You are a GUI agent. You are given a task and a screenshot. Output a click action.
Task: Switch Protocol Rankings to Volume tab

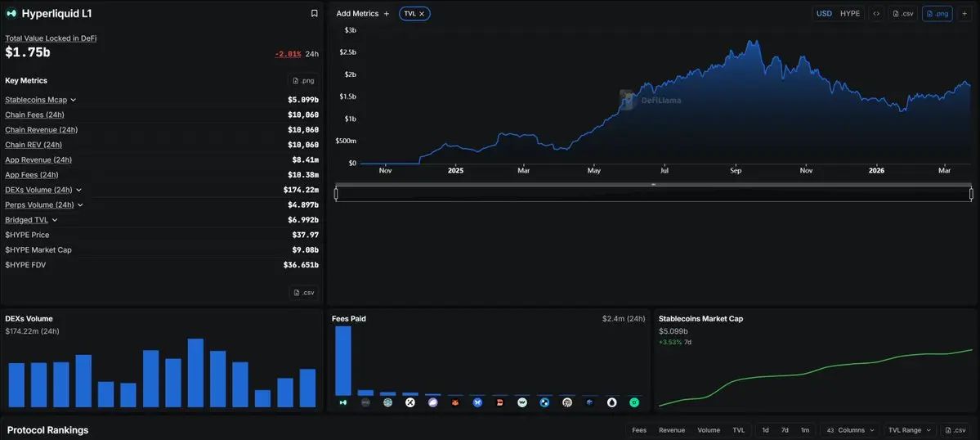click(x=709, y=430)
